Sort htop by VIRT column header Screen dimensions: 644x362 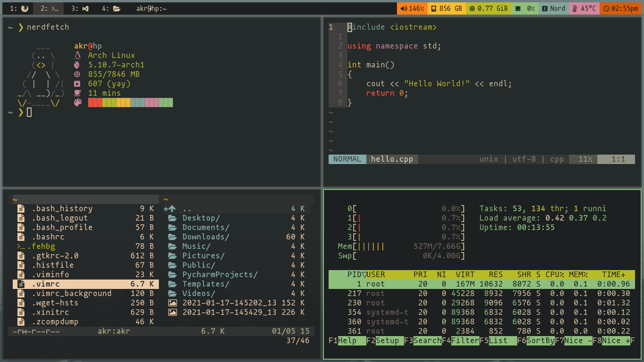coord(465,274)
